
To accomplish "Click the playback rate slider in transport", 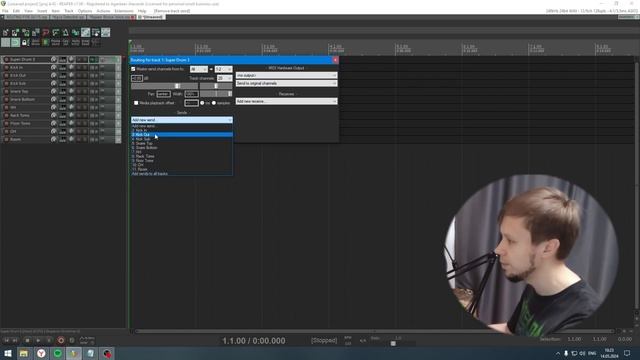I will click(393, 344).
